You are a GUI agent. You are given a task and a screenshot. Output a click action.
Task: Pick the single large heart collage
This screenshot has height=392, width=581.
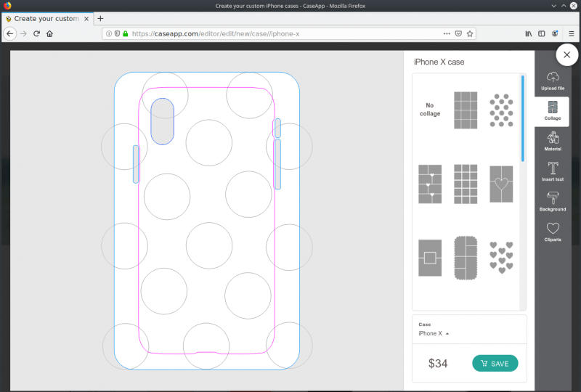[x=501, y=184]
